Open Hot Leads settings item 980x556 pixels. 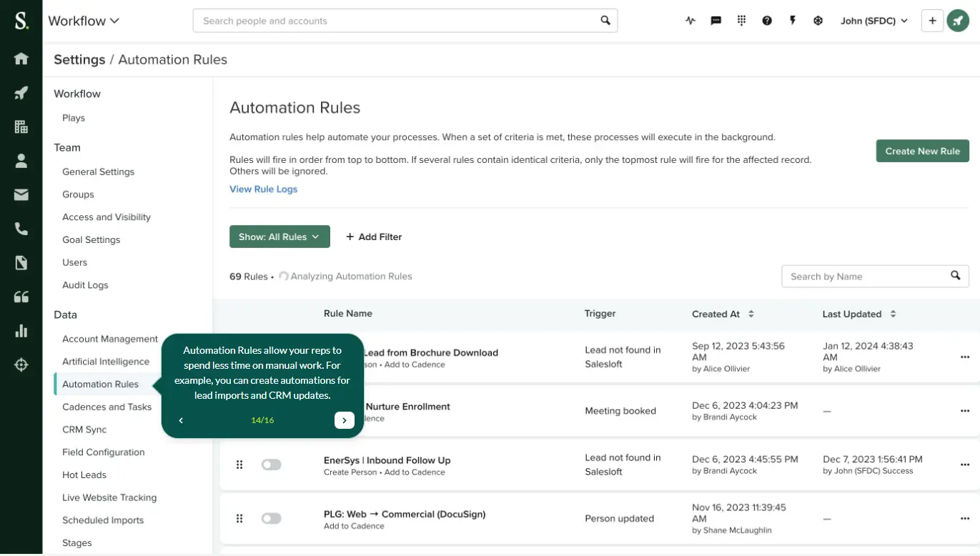(84, 475)
